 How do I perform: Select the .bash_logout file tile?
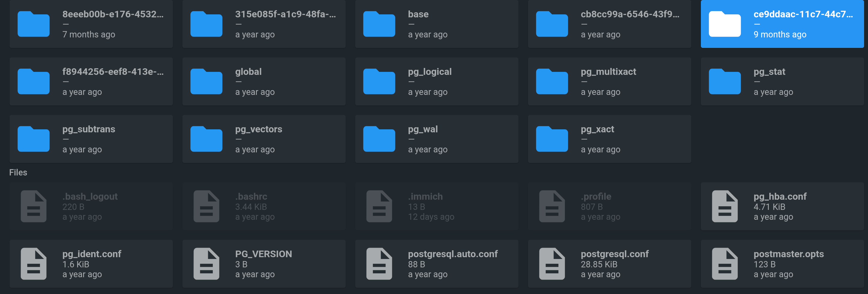(x=91, y=206)
